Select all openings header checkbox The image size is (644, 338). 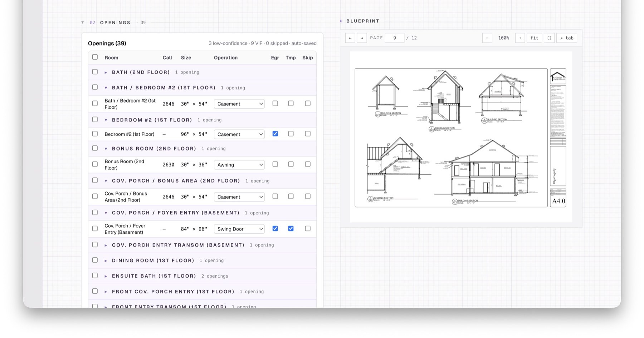pyautogui.click(x=95, y=57)
